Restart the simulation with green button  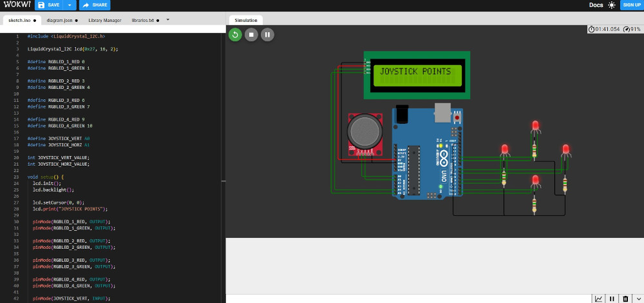click(x=235, y=35)
